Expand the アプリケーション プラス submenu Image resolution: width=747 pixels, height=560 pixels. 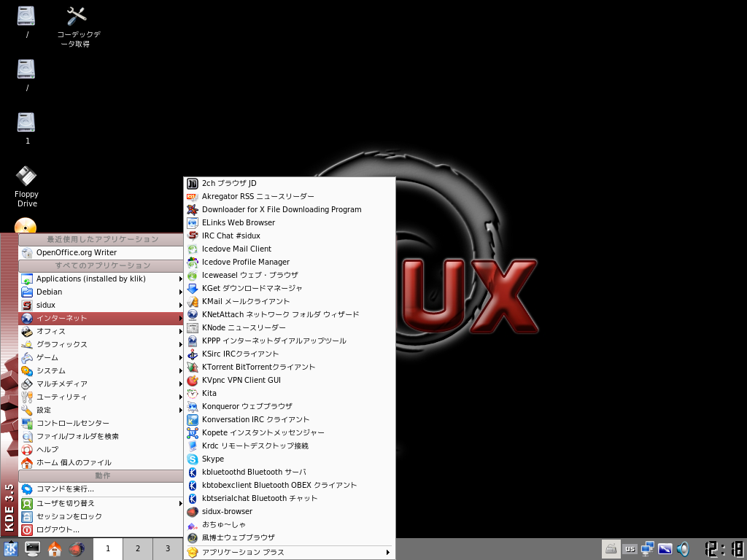click(x=289, y=553)
